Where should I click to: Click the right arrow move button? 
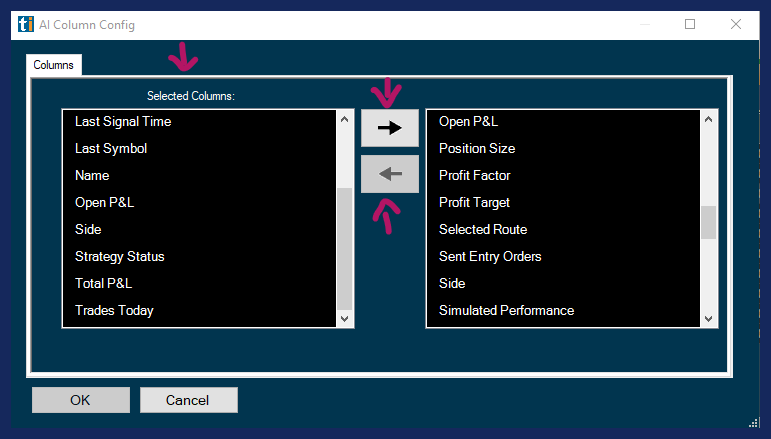coord(390,128)
